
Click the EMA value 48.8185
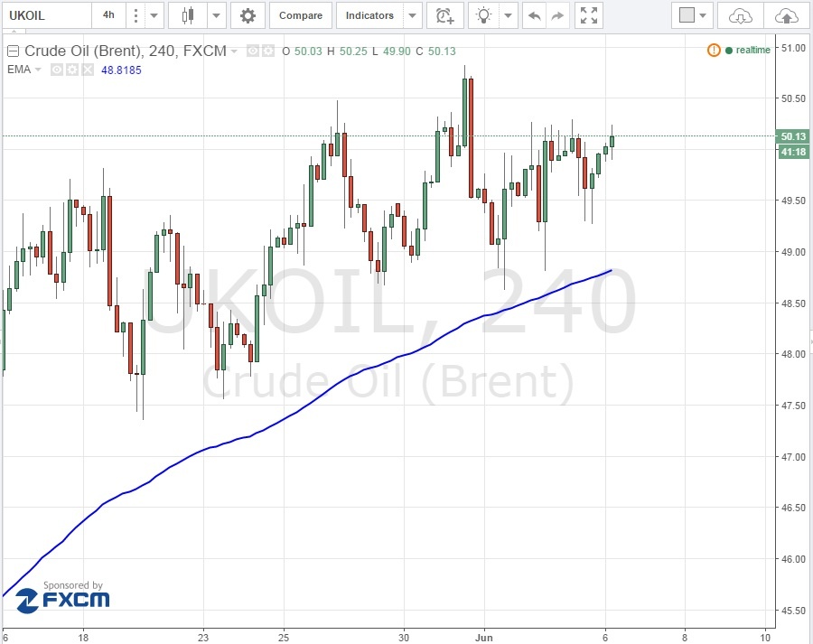pos(121,70)
